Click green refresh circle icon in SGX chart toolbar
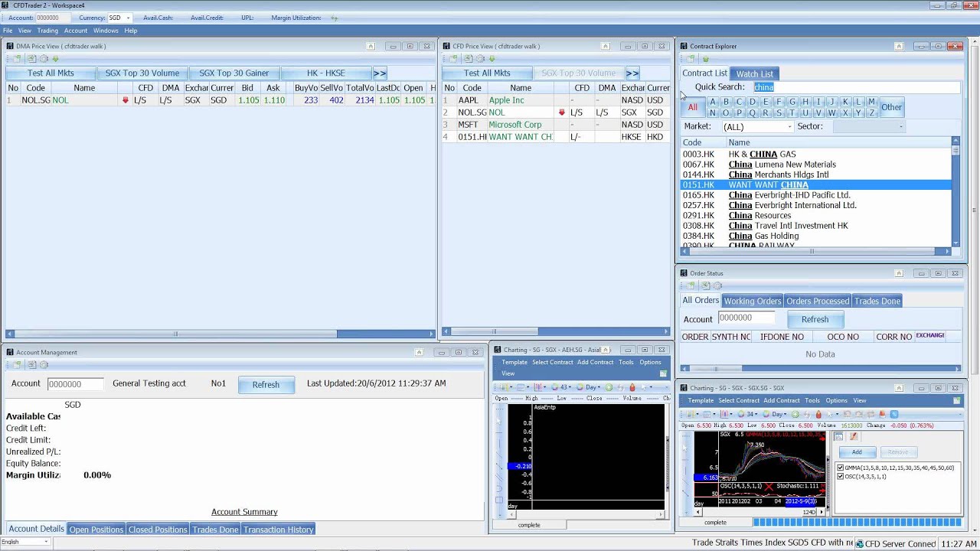 coord(795,414)
